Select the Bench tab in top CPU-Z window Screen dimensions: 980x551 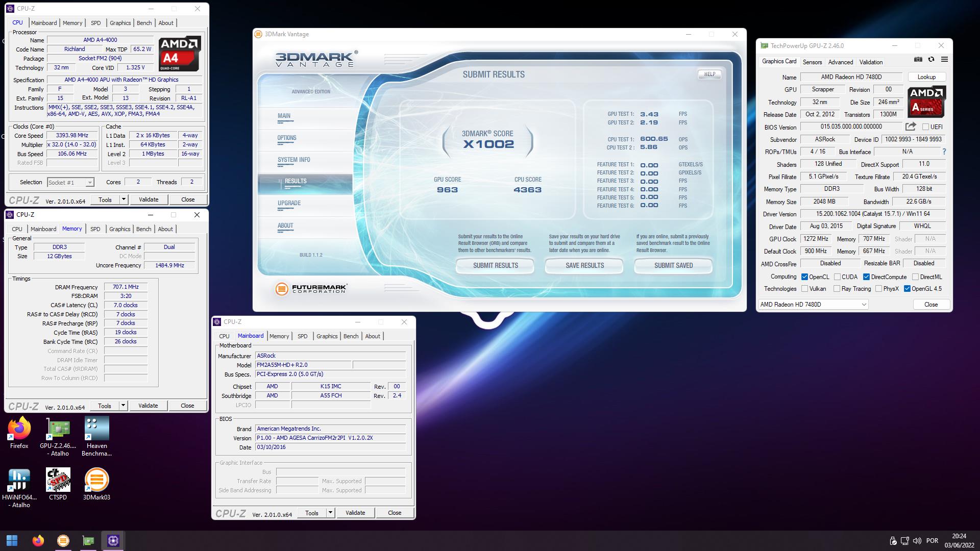point(144,23)
